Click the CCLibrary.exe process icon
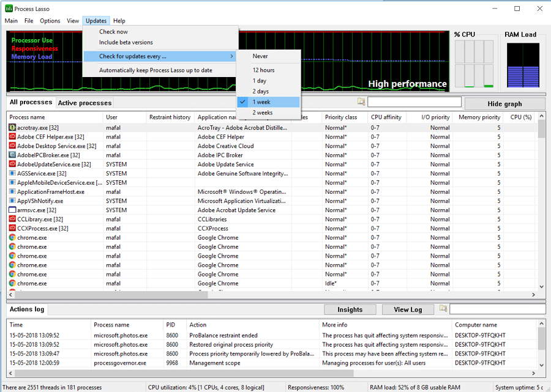 click(12, 219)
